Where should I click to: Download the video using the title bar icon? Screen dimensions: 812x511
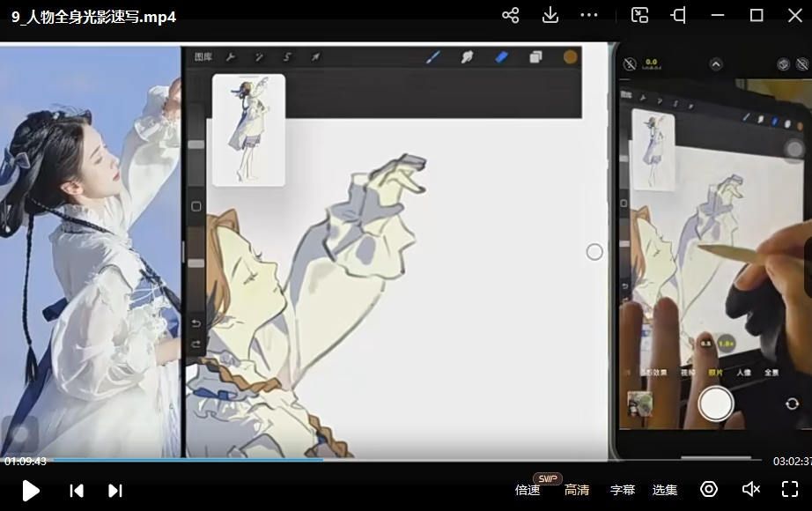(x=549, y=15)
